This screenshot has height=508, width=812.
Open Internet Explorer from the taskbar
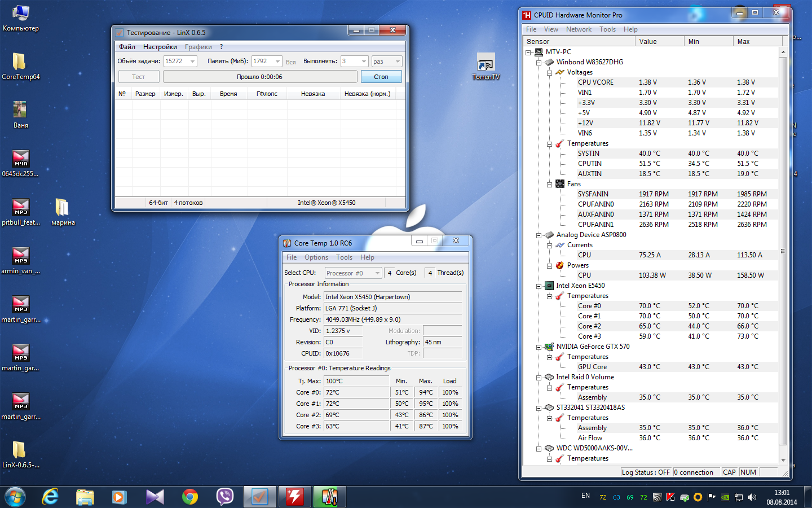click(50, 497)
